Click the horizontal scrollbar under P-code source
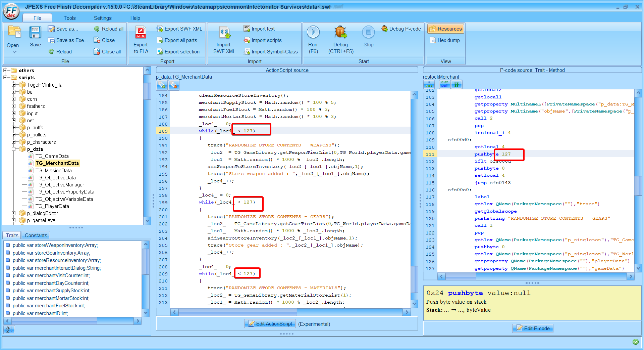 (x=536, y=277)
